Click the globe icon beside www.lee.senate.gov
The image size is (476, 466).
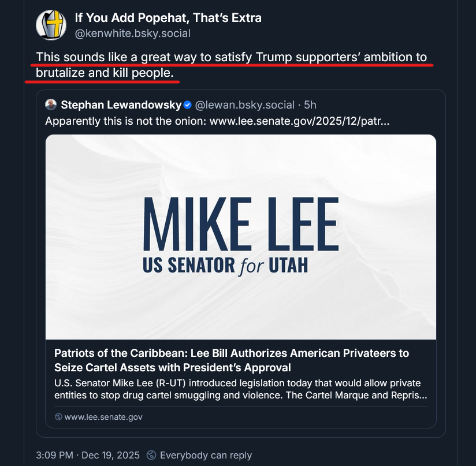click(x=58, y=417)
